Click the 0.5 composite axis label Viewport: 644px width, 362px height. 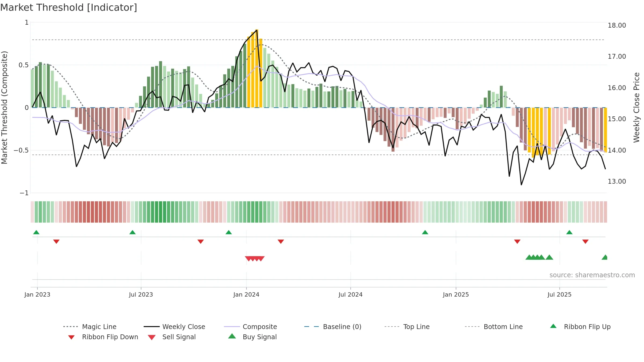[24, 65]
